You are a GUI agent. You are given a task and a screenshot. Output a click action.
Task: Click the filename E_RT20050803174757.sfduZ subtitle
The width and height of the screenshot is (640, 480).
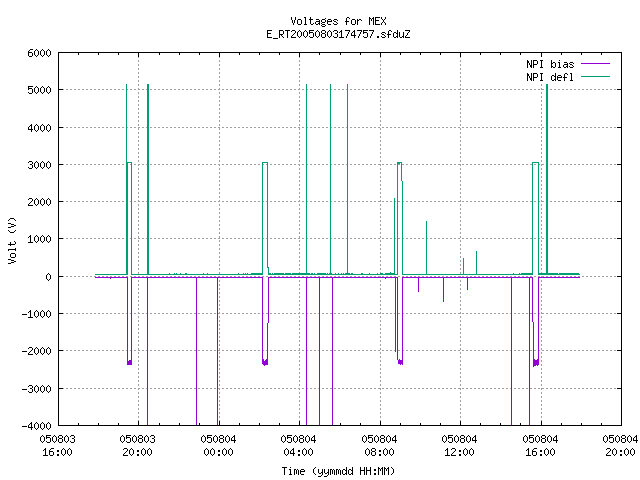point(338,34)
